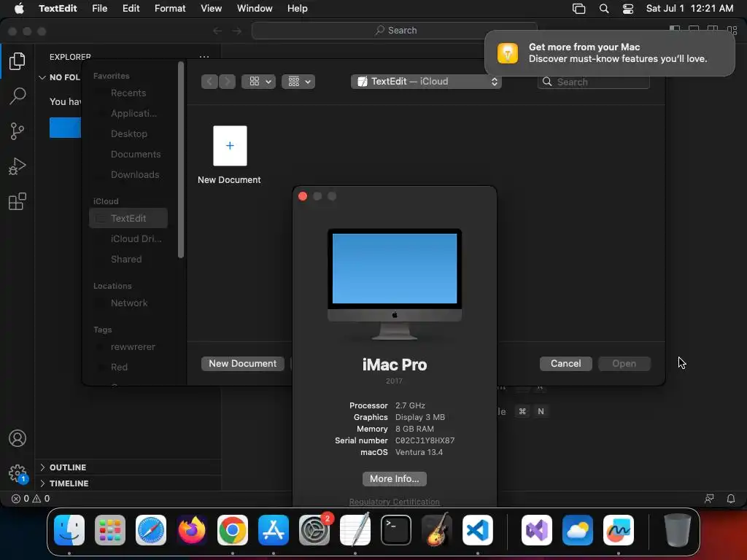Open GarageBand from the Dock
The width and height of the screenshot is (747, 560).
pyautogui.click(x=437, y=530)
